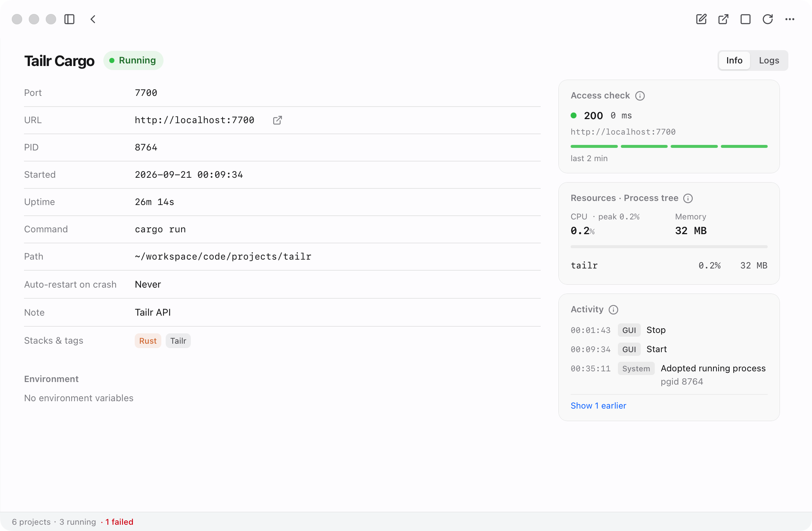Click the Stop activity entry at 00:01:43
This screenshot has width=812, height=531.
(x=669, y=330)
